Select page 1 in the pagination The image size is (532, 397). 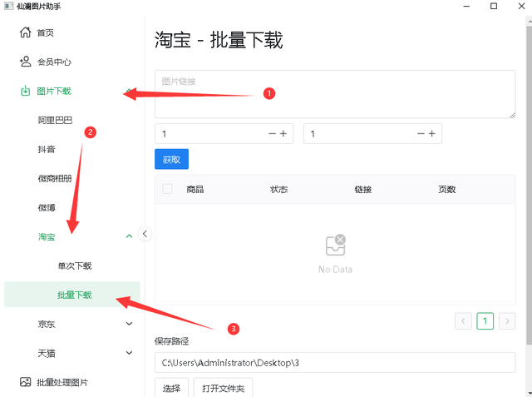click(x=485, y=321)
